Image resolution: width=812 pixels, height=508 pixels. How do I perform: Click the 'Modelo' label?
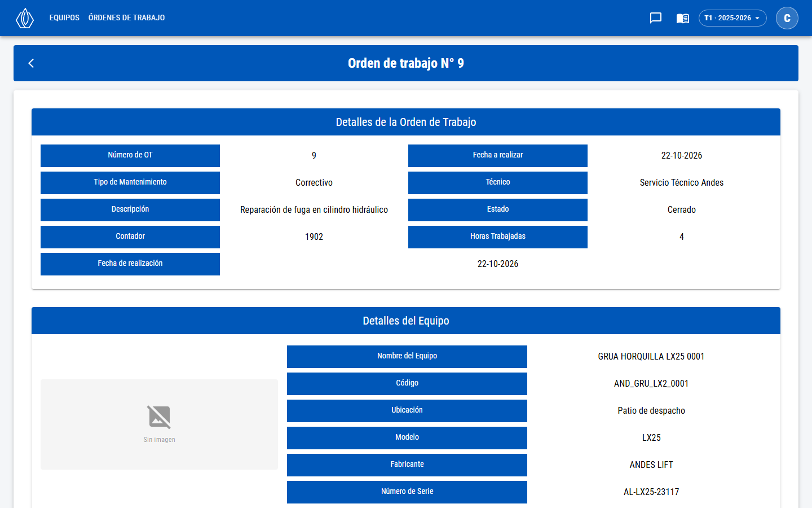(x=407, y=437)
